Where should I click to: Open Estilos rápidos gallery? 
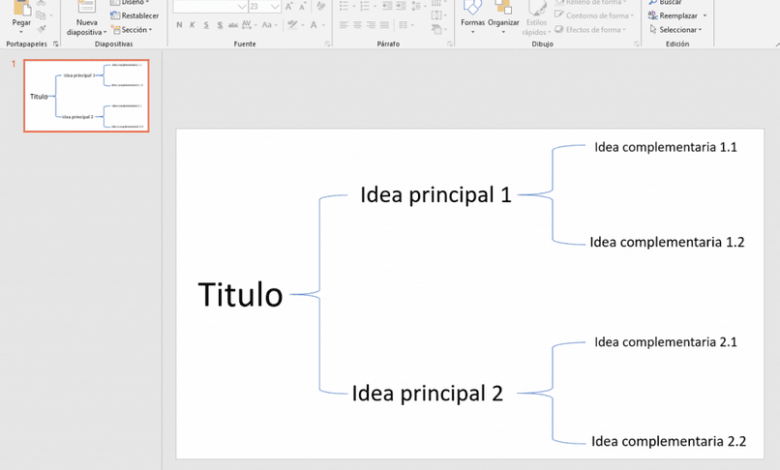click(x=536, y=17)
